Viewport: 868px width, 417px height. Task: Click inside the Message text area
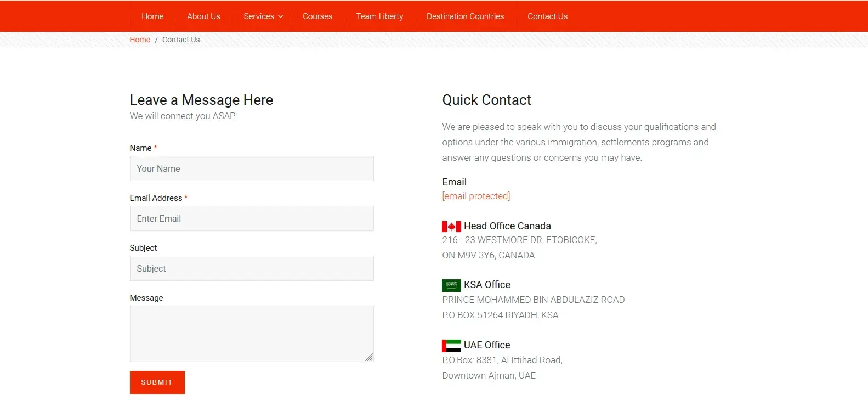tap(252, 334)
